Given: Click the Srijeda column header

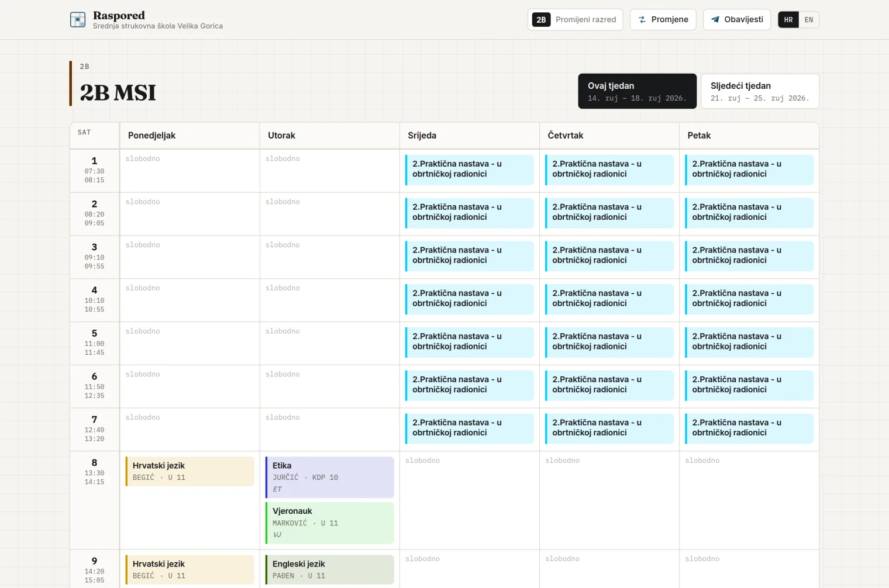Looking at the screenshot, I should pyautogui.click(x=469, y=136).
